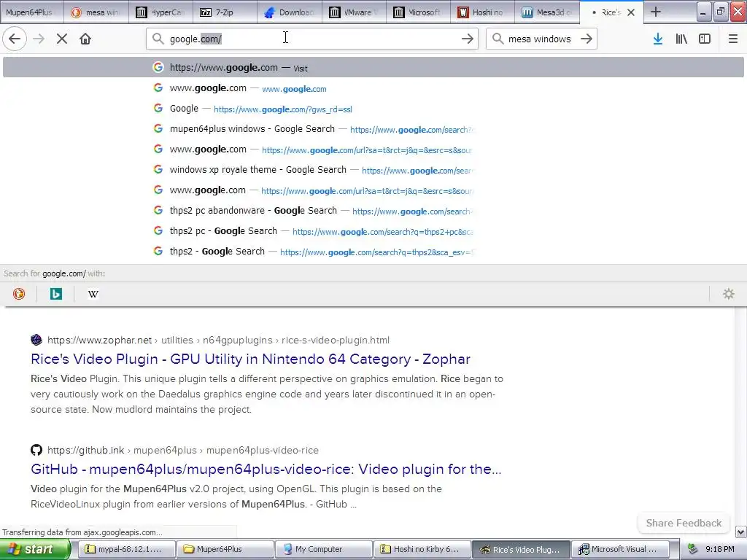Click the magnifier icon in the search box
The width and height of the screenshot is (747, 560).
pos(498,39)
